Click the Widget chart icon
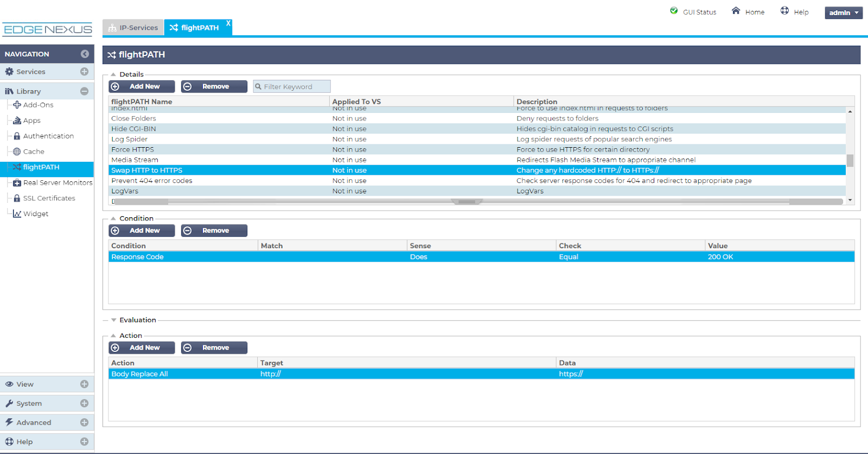 [x=17, y=214]
